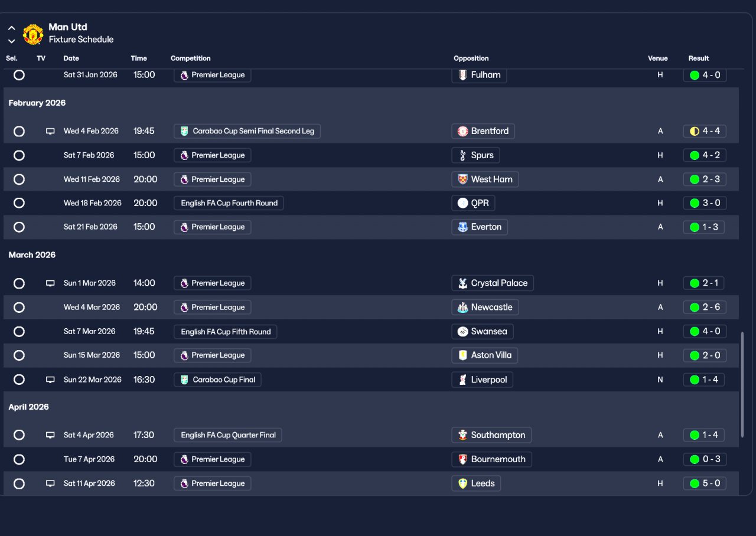Image resolution: width=756 pixels, height=536 pixels.
Task: Click the West Ham club badge
Action: pyautogui.click(x=462, y=179)
